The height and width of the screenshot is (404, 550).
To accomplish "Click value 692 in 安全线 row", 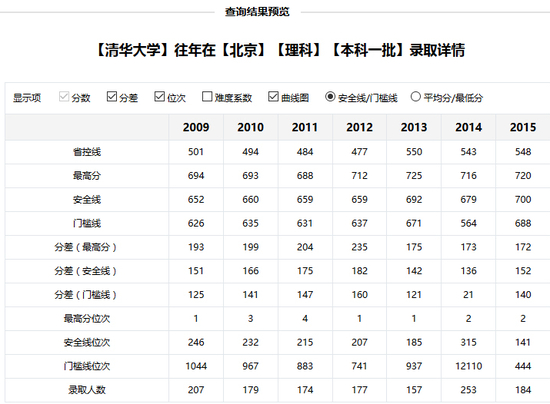I will [x=414, y=200].
